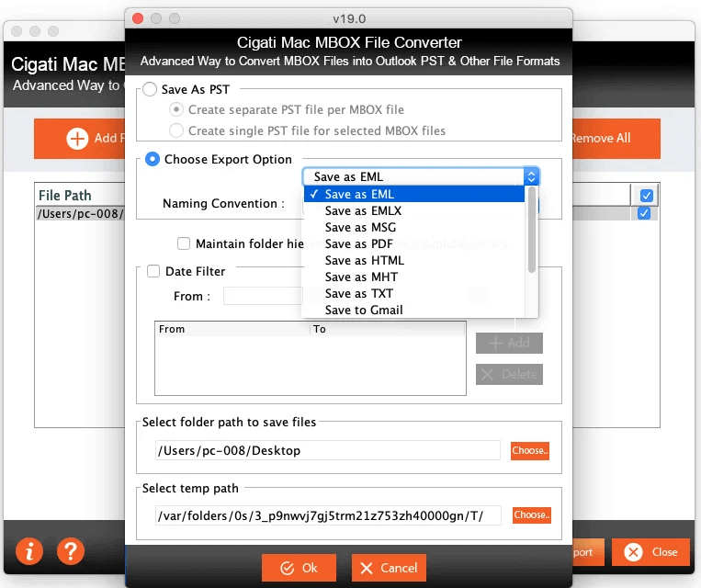Click the disabled Add date range button
Screen dimensions: 701x588
click(509, 343)
